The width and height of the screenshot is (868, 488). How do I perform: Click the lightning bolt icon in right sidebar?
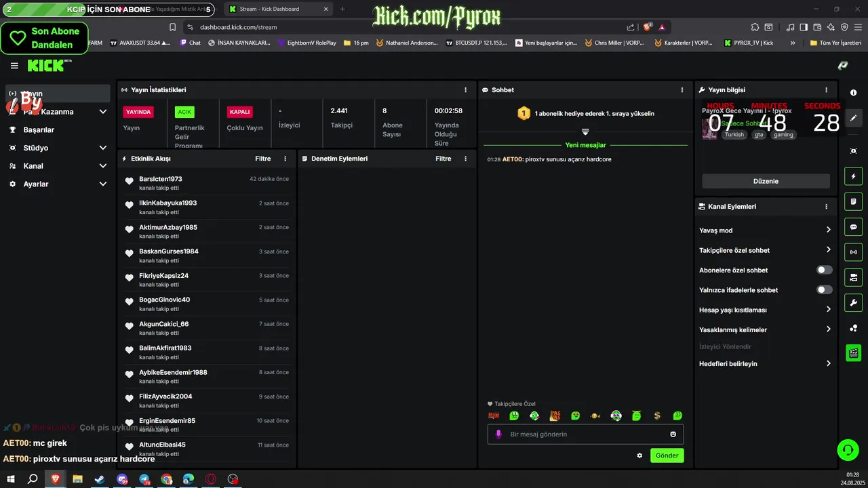854,176
